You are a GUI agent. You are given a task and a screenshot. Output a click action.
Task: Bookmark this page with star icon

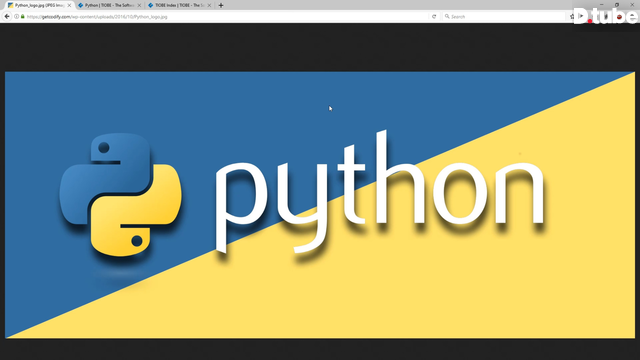[x=572, y=17]
